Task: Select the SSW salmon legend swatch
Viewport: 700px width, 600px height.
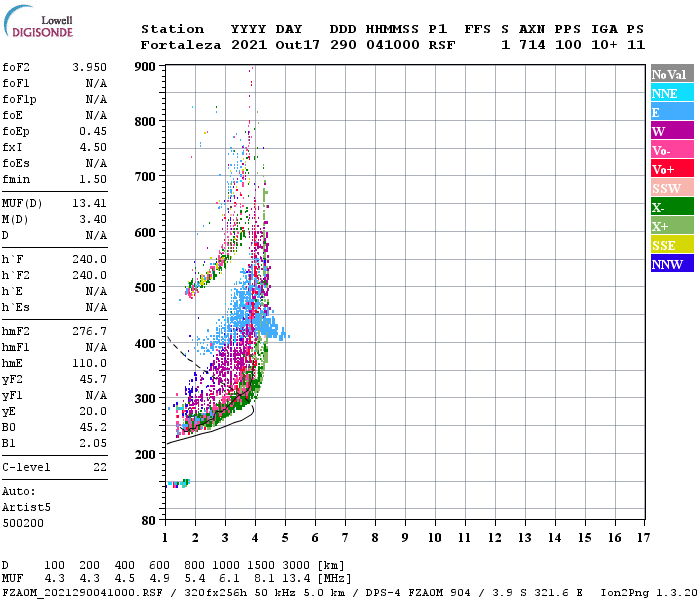Action: point(672,188)
